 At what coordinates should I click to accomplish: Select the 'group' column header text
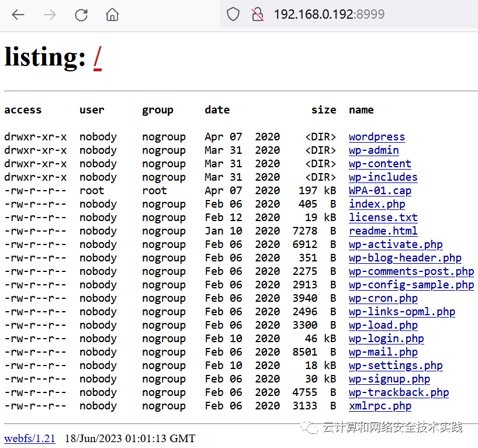158,110
